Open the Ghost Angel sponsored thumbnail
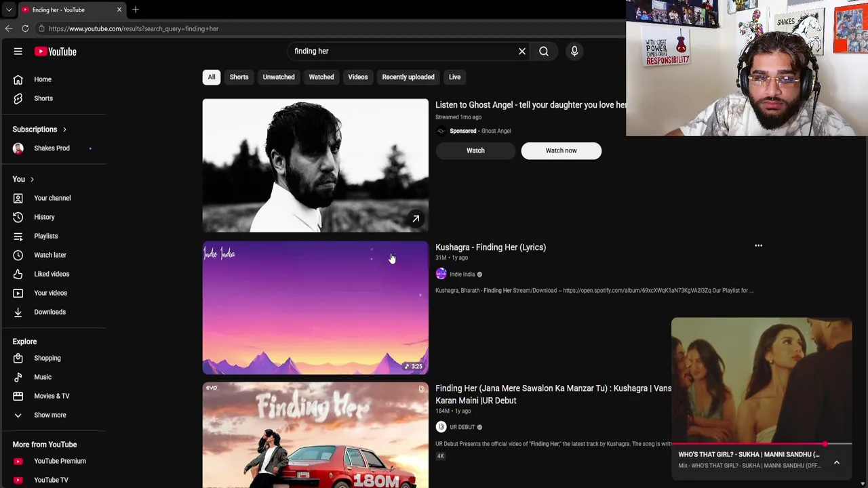Viewport: 868px width, 488px height. click(x=315, y=165)
